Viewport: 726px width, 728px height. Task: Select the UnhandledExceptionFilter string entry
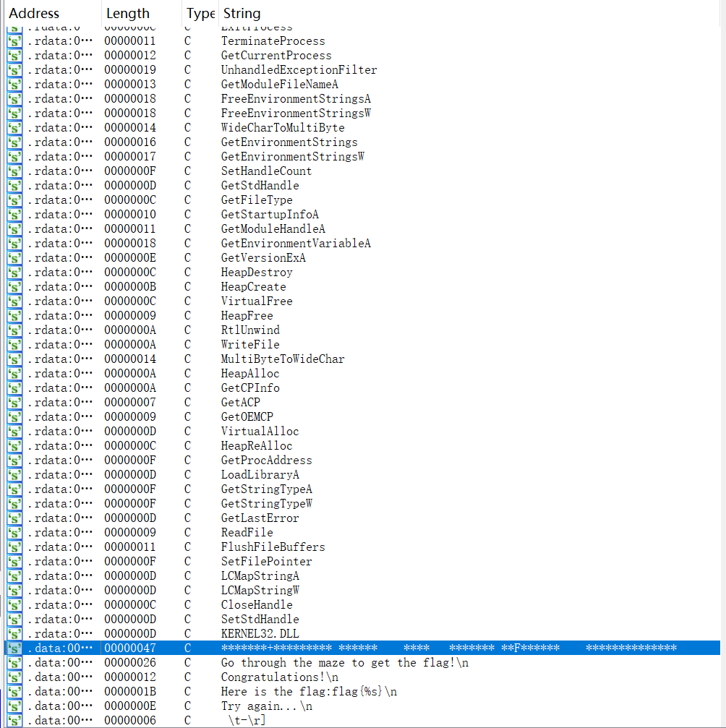pos(299,70)
